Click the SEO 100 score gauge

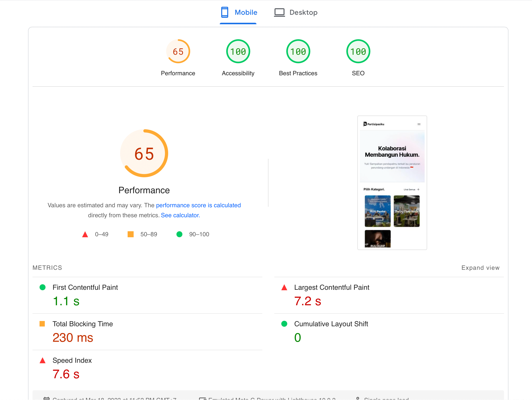point(358,51)
